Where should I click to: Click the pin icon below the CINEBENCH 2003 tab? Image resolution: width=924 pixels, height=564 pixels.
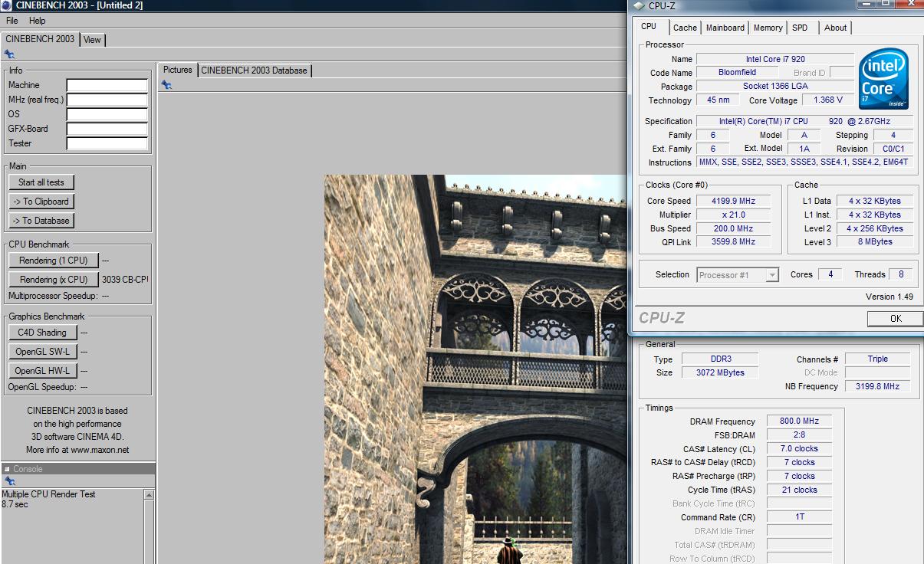point(9,54)
